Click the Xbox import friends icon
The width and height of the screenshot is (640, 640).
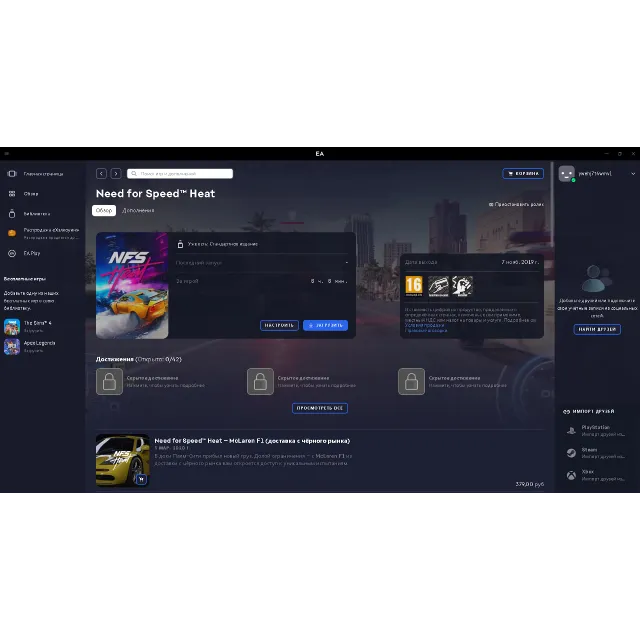click(x=571, y=475)
